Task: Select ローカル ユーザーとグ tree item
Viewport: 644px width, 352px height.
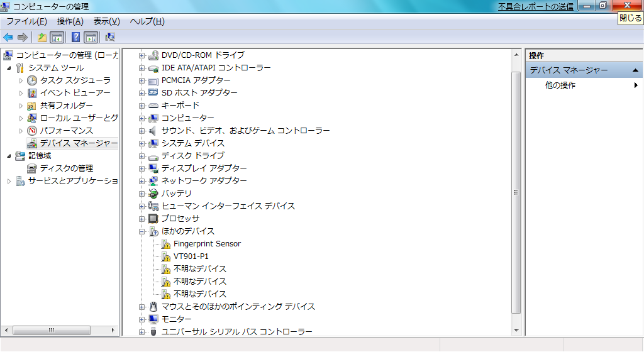Action: point(79,118)
